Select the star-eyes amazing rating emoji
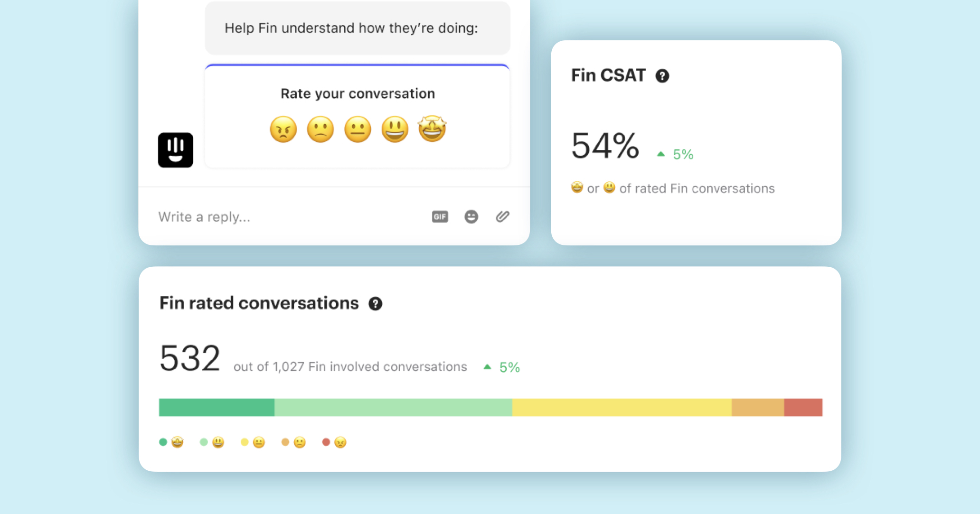Image resolution: width=980 pixels, height=514 pixels. [x=432, y=128]
